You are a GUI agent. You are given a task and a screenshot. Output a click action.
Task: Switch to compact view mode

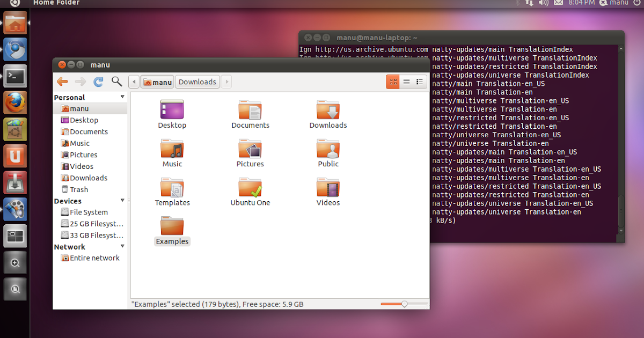[420, 82]
